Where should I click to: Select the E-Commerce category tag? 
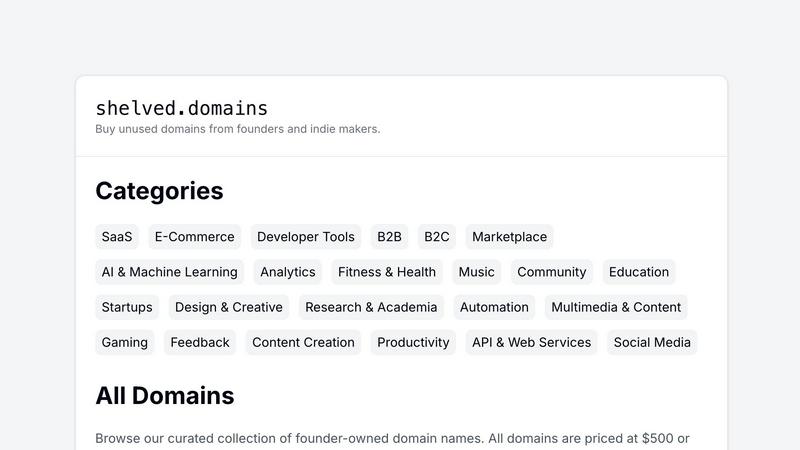(195, 237)
